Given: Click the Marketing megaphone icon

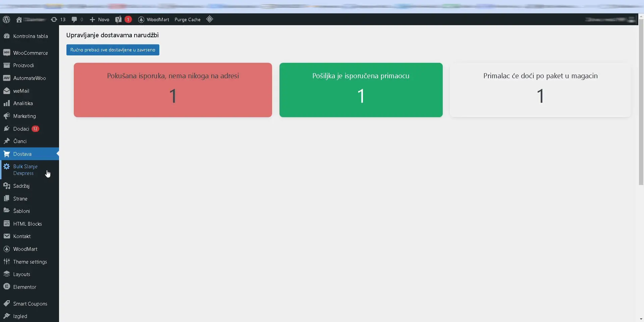Looking at the screenshot, I should (7, 116).
